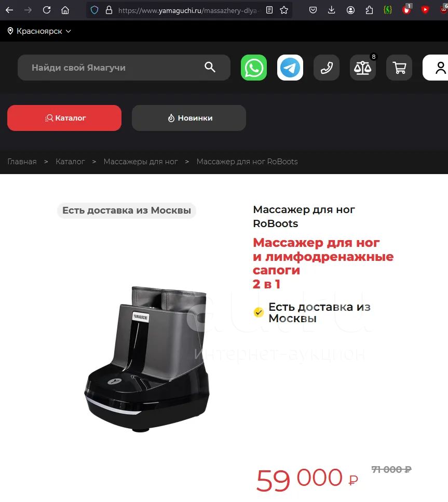The width and height of the screenshot is (448, 502).
Task: Open the Новинки section
Action: (189, 118)
